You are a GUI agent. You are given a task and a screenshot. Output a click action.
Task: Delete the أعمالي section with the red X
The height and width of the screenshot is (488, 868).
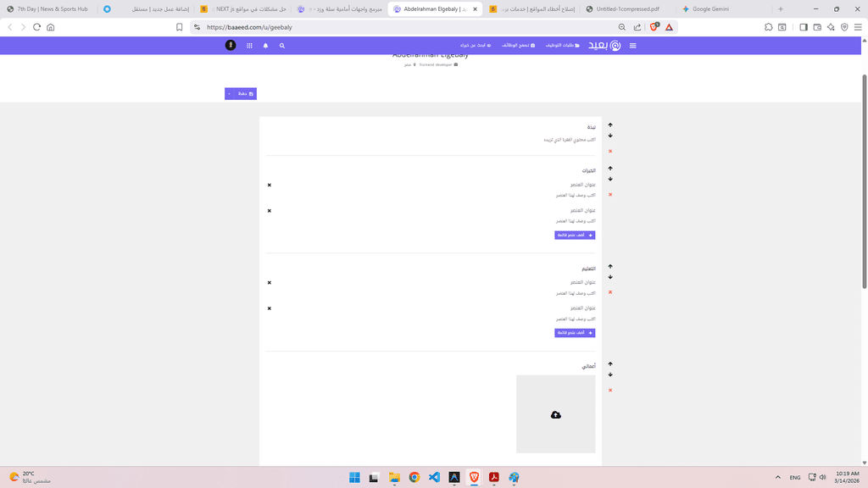click(610, 390)
